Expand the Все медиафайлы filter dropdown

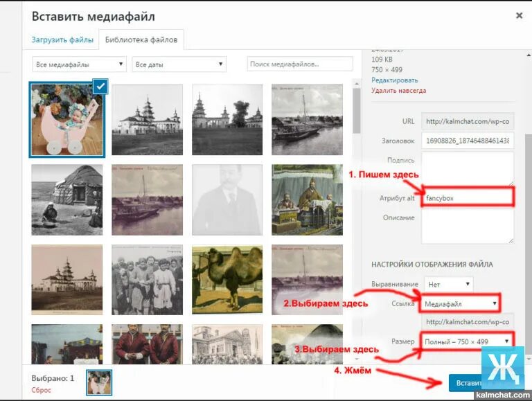pyautogui.click(x=80, y=64)
